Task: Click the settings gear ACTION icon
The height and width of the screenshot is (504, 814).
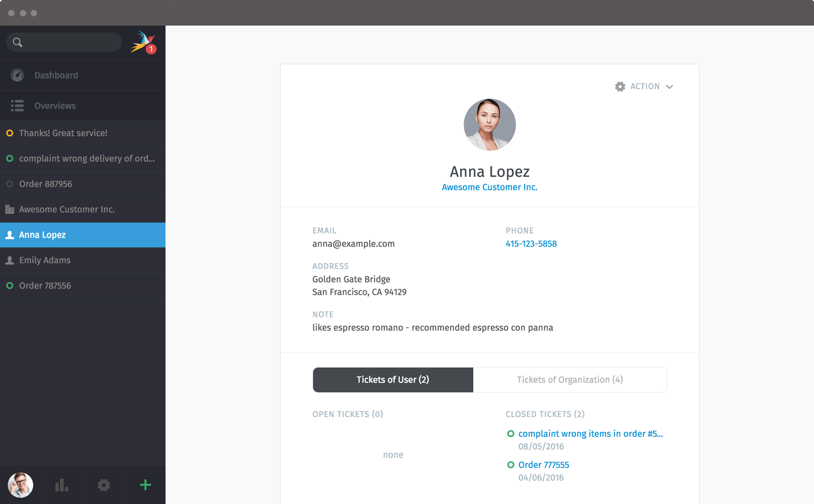Action: tap(620, 86)
